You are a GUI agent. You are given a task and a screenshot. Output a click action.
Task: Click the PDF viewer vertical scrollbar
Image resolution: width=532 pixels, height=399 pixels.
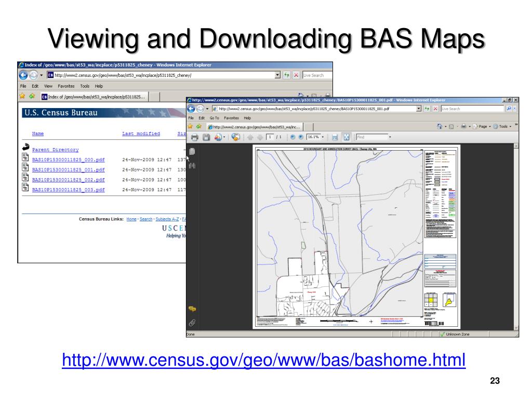pyautogui.click(x=516, y=236)
